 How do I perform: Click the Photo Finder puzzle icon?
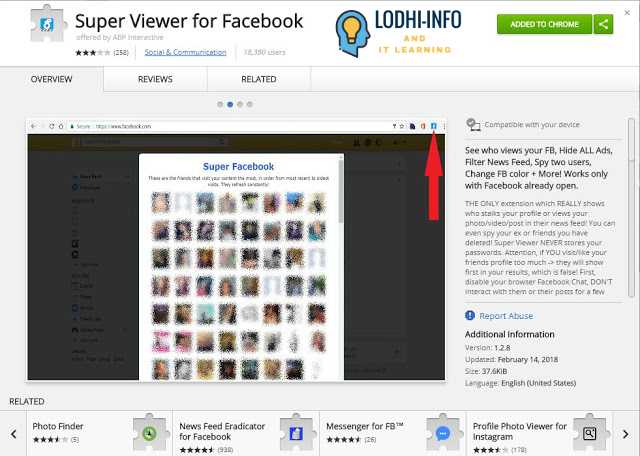click(150, 434)
